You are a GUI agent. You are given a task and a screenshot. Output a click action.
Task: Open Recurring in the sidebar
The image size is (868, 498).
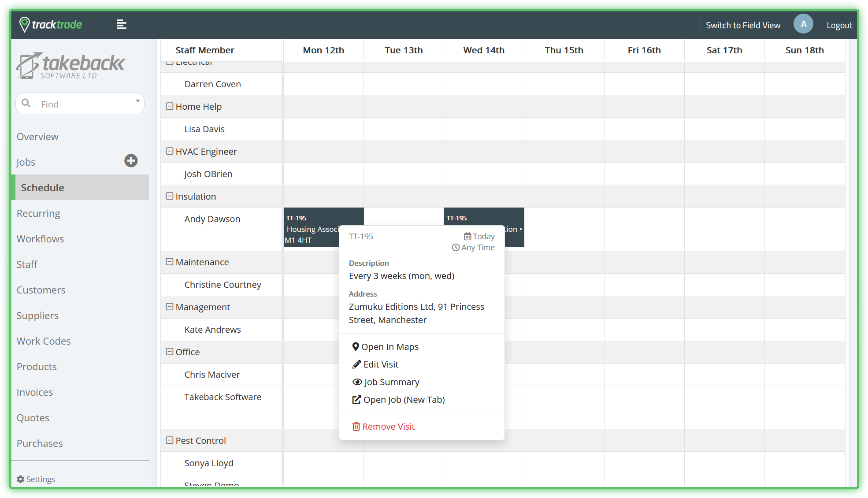point(38,213)
